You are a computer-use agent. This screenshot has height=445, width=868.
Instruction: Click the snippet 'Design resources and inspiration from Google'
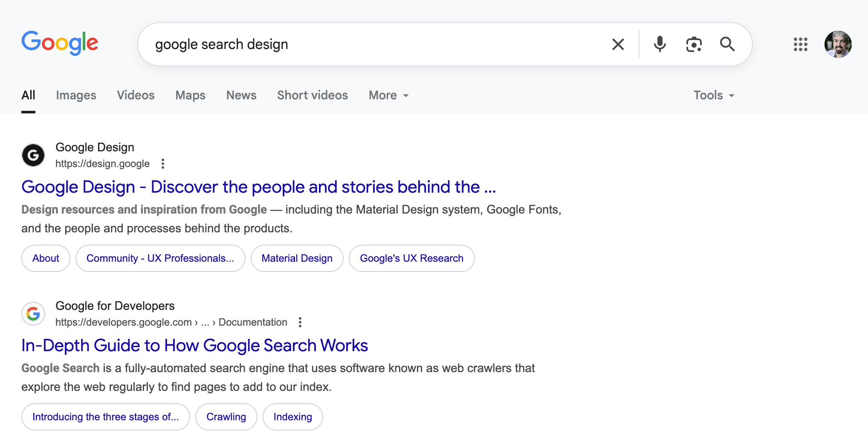click(x=144, y=210)
